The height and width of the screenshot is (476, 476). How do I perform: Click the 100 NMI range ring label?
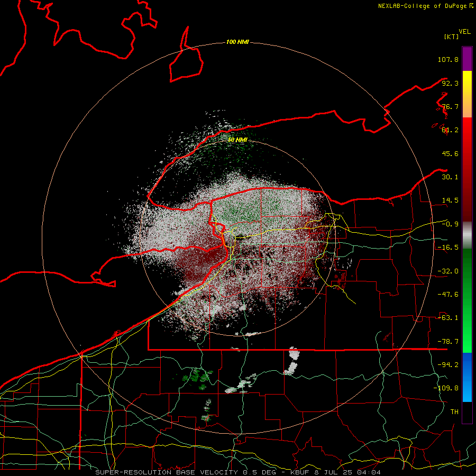[x=237, y=42]
